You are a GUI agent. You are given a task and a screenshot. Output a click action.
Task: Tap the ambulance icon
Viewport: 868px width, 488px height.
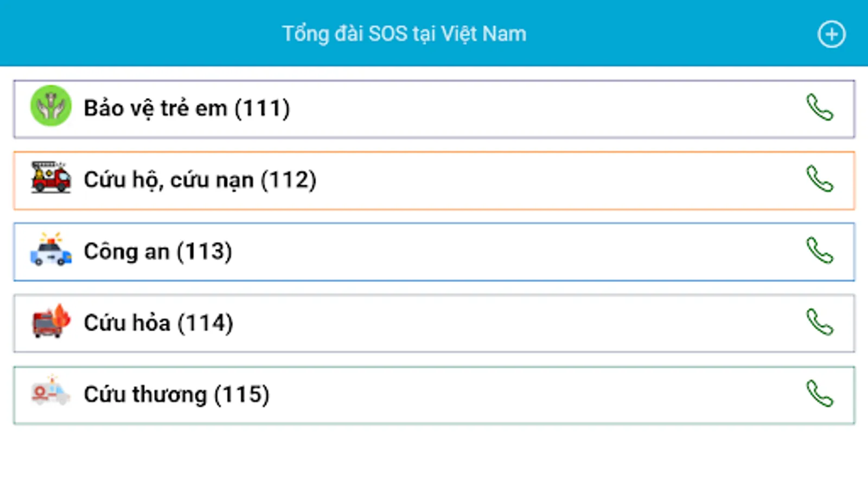[x=50, y=393]
